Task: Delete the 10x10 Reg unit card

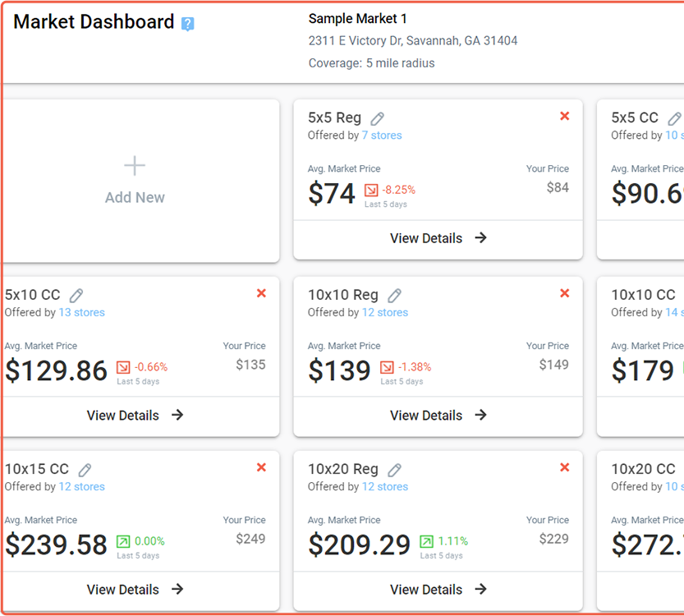Action: (x=564, y=292)
